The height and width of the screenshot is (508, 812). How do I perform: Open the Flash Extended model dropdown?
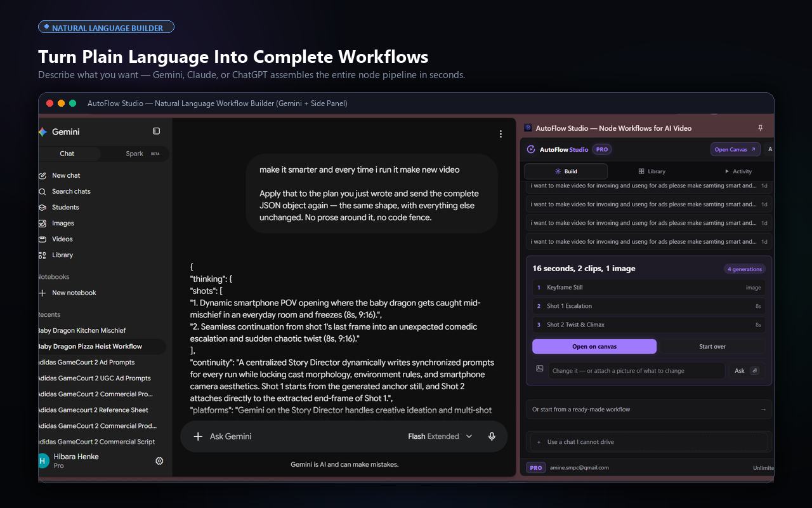coord(440,436)
